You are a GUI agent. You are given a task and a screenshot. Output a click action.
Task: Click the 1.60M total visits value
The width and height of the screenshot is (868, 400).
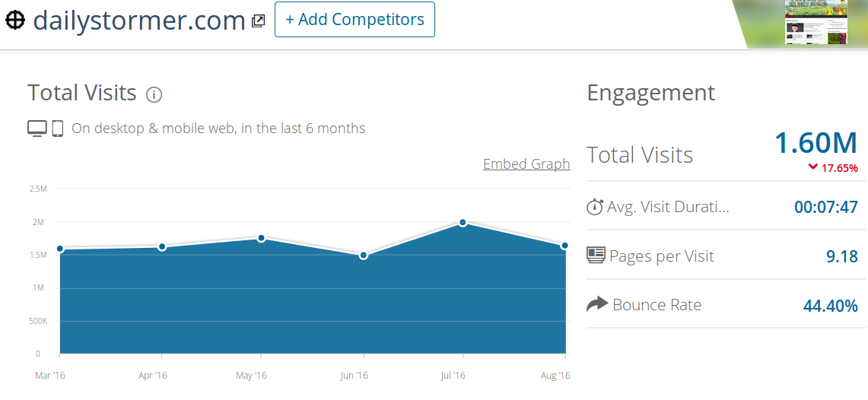[x=816, y=142]
